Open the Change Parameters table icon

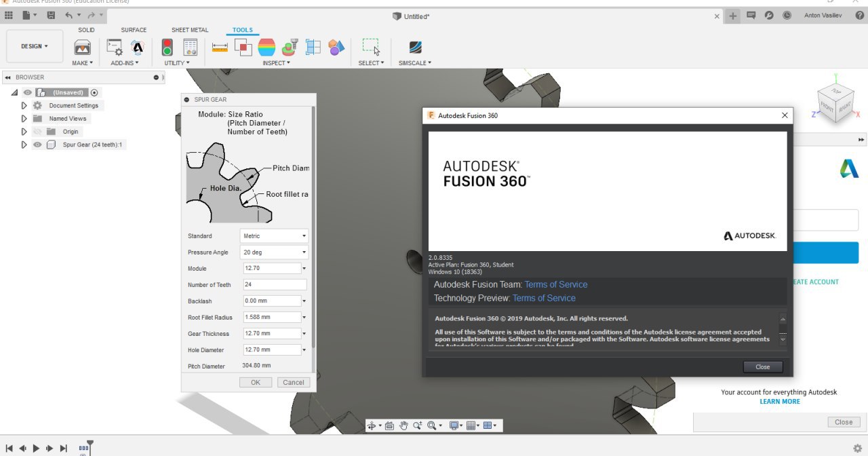[x=191, y=47]
